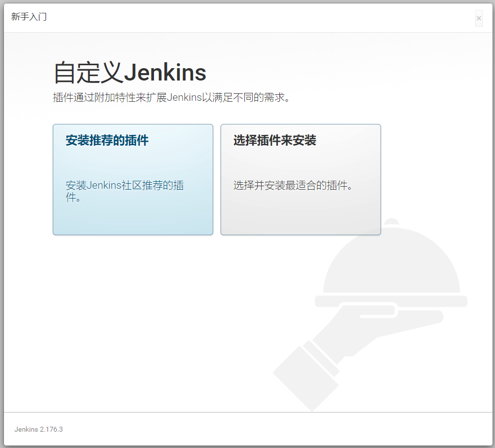Dismiss the setup wizard with the X icon
Image resolution: width=495 pixels, height=448 pixels.
[x=478, y=18]
